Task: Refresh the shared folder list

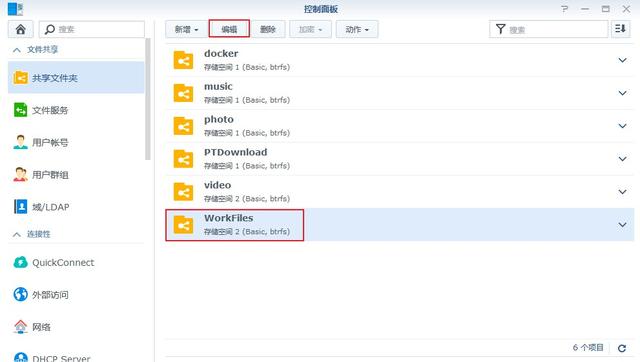Action: pyautogui.click(x=622, y=348)
